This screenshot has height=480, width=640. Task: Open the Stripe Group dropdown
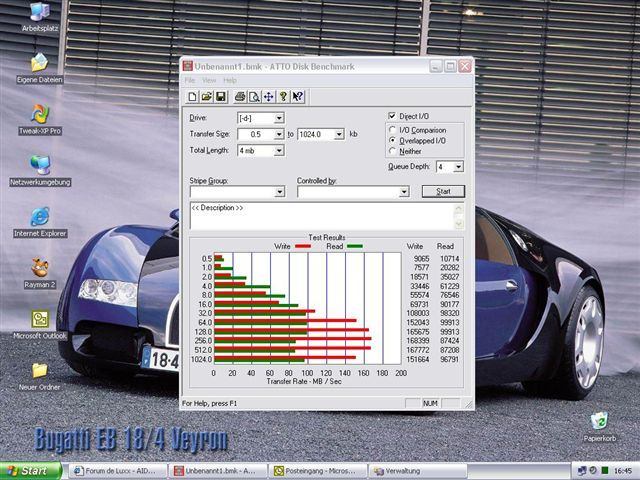(x=280, y=191)
